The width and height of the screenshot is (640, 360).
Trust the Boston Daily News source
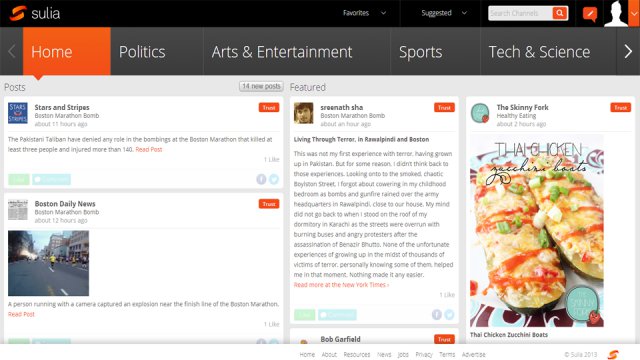269,204
